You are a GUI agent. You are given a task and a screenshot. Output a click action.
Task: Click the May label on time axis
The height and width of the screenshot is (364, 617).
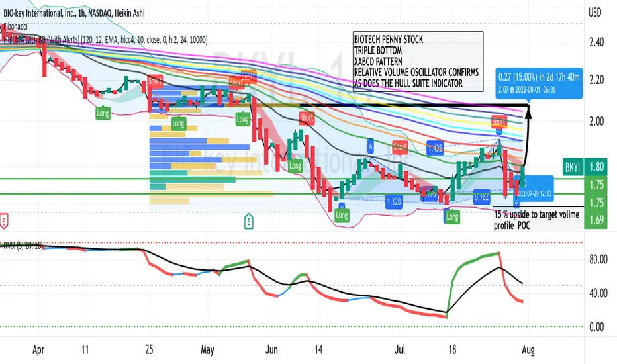(207, 350)
